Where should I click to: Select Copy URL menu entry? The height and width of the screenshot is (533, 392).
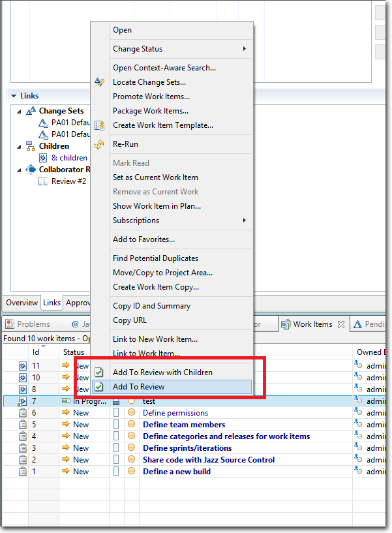tap(130, 320)
